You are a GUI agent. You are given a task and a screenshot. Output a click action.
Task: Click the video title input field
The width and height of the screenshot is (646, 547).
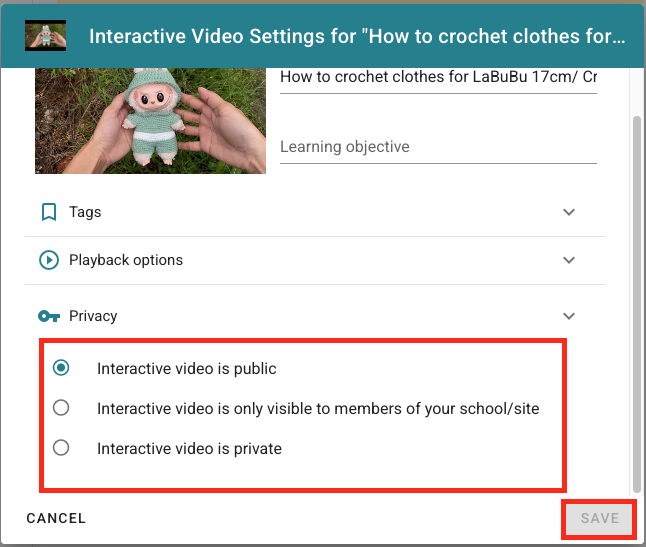tap(438, 78)
